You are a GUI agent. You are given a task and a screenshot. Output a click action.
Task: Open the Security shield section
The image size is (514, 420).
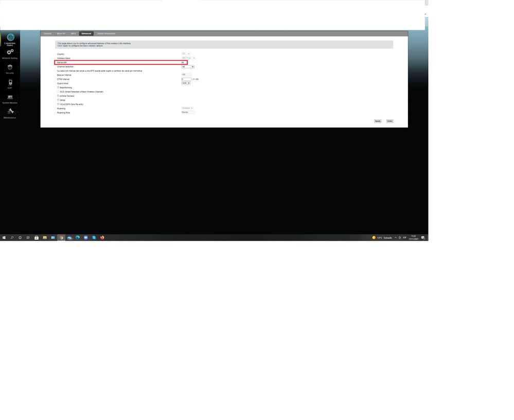(x=10, y=67)
